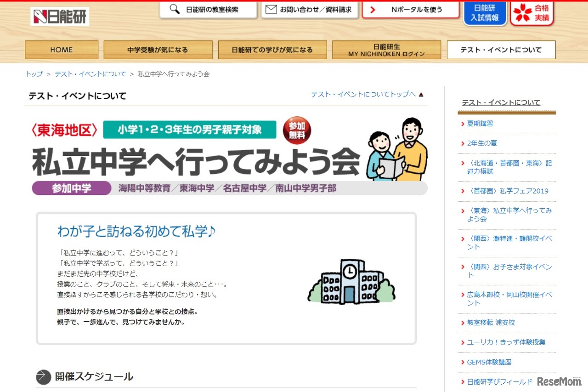The height and width of the screenshot is (392, 588).
Task: Click the purple 参加中学 label
Action: coord(72,188)
